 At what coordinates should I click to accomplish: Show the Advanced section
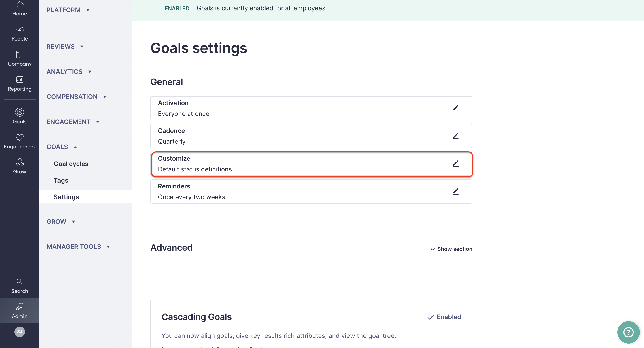451,249
